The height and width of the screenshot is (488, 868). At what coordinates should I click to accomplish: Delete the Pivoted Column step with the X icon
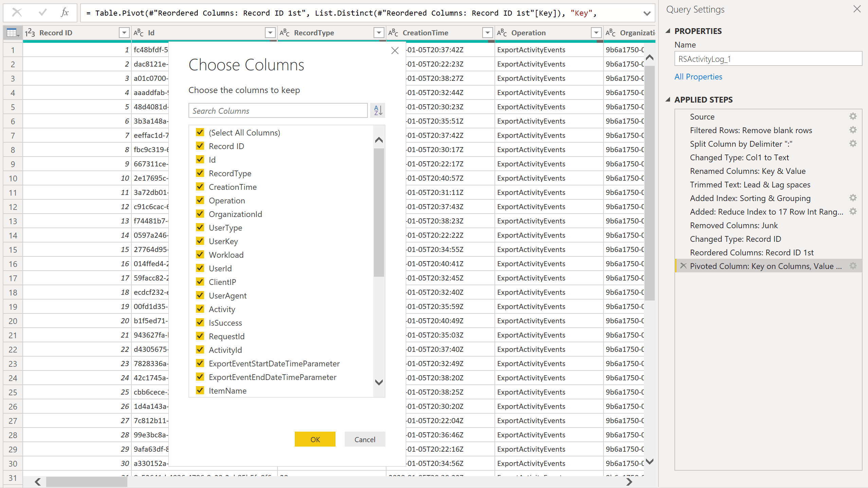click(x=683, y=266)
